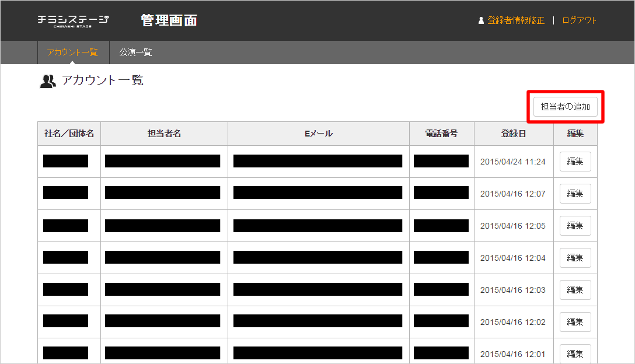This screenshot has height=364, width=635.
Task: Switch to the 公演一覧 tab
Action: (135, 52)
